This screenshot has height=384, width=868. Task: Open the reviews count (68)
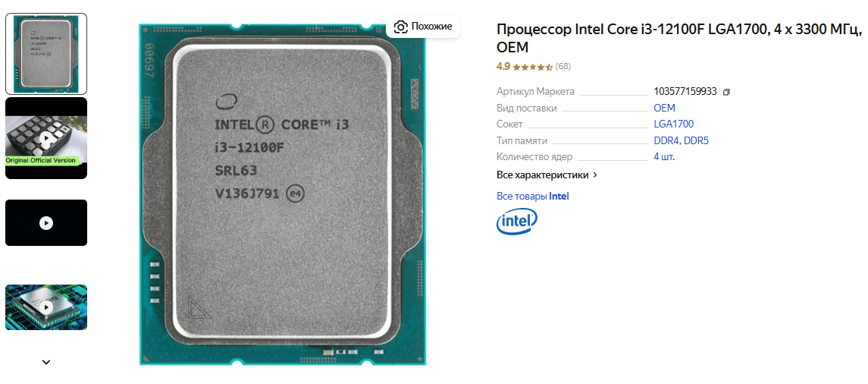point(563,67)
